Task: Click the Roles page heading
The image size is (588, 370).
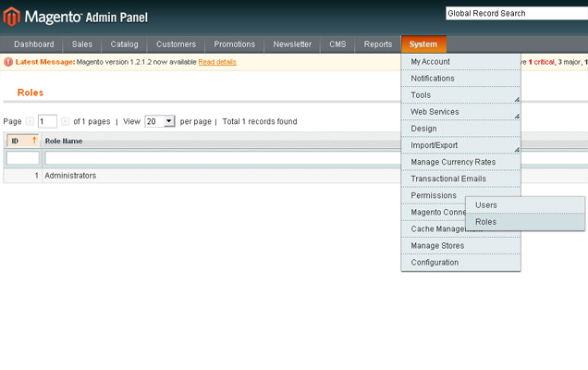Action: pyautogui.click(x=31, y=92)
